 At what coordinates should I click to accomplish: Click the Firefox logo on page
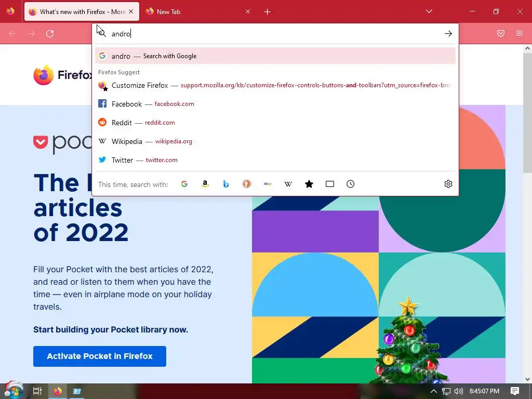[44, 75]
